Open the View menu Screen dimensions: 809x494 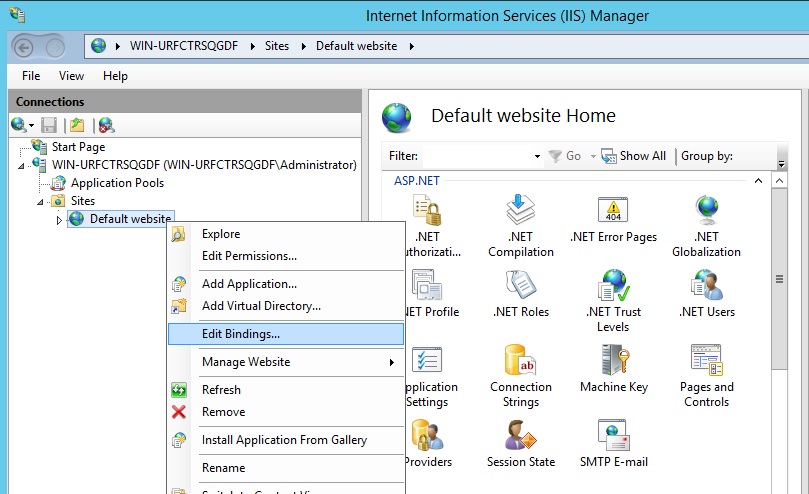(x=71, y=76)
